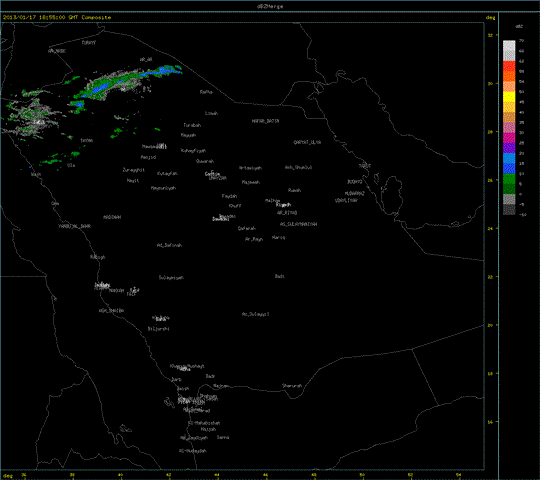Click the purple swatch in the dBZ legend
The image size is (540, 480).
(509, 148)
